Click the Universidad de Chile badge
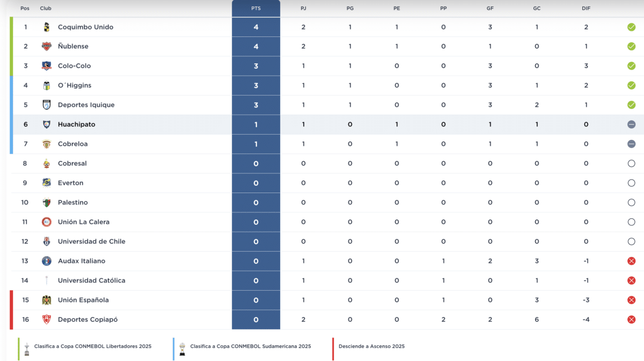This screenshot has width=644, height=361. (x=46, y=241)
